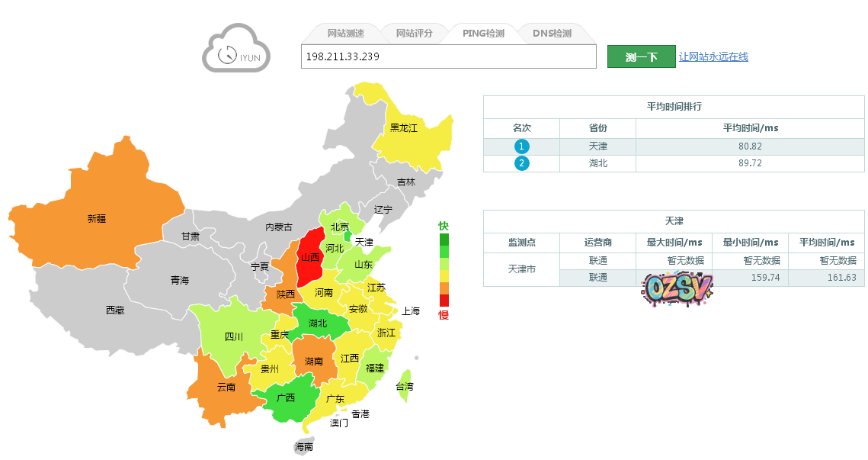This screenshot has width=868, height=460.
Task: Select the PING检测 tab
Action: coord(483,34)
